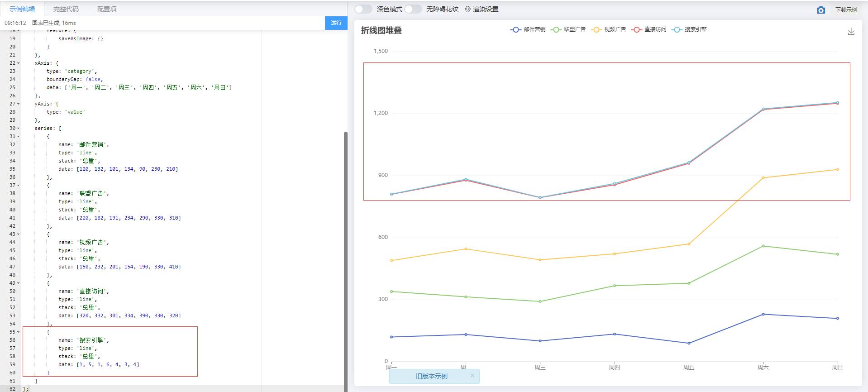
Task: Hide the 邮件营销 series via legend
Action: point(528,29)
